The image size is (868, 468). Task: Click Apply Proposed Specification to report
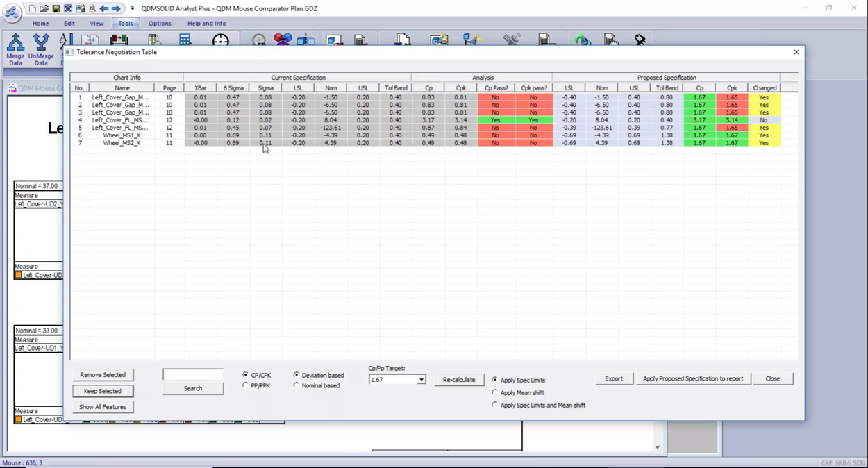tap(692, 379)
